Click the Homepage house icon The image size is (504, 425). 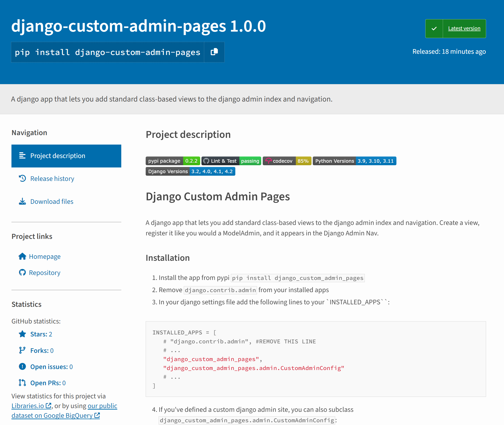22,256
